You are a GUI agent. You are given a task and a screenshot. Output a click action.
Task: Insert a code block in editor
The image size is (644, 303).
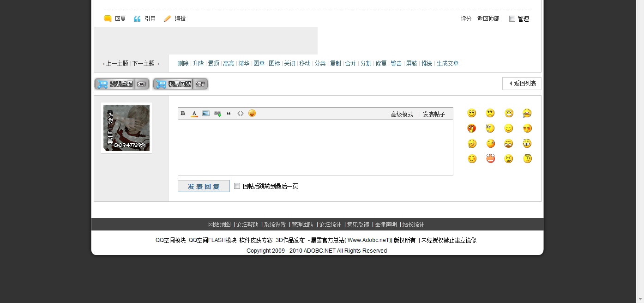(x=241, y=113)
